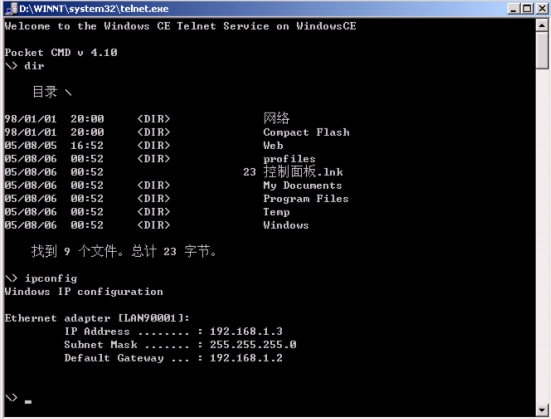Click the 控制面板.lnk file entry
The width and height of the screenshot is (551, 419).
(303, 172)
